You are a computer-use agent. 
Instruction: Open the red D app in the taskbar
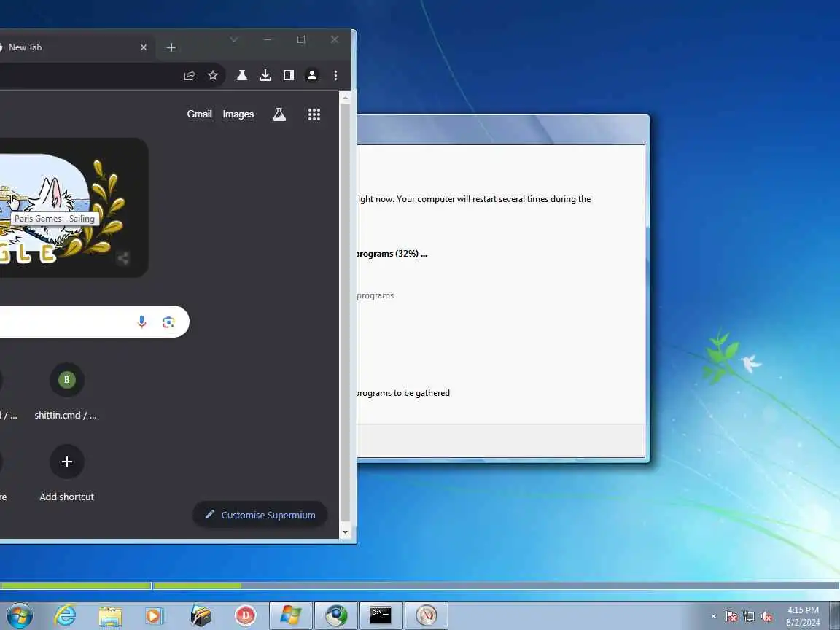pyautogui.click(x=246, y=616)
